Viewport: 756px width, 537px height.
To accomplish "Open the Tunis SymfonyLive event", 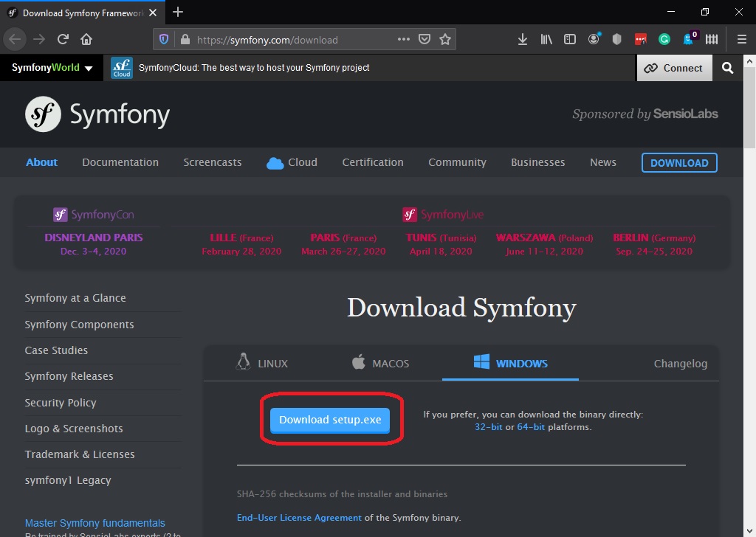I will 441,244.
